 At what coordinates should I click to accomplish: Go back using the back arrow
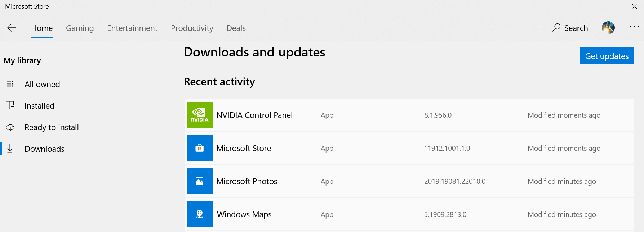12,28
